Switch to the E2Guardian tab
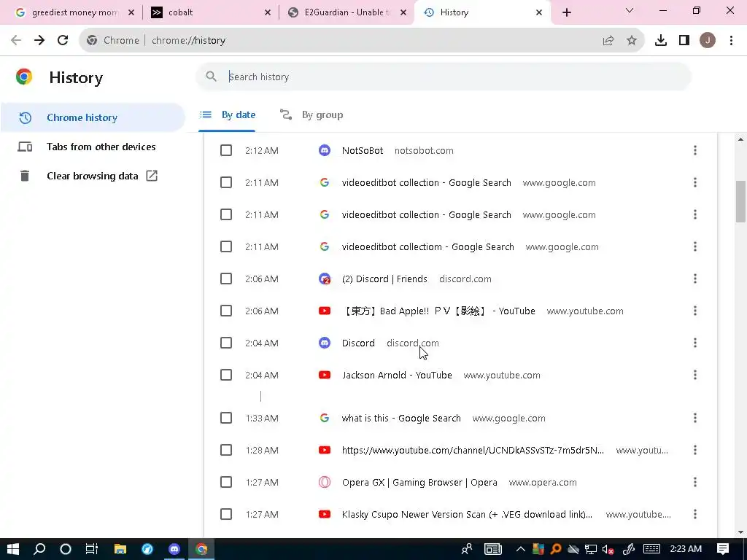This screenshot has width=747, height=560. point(348,13)
